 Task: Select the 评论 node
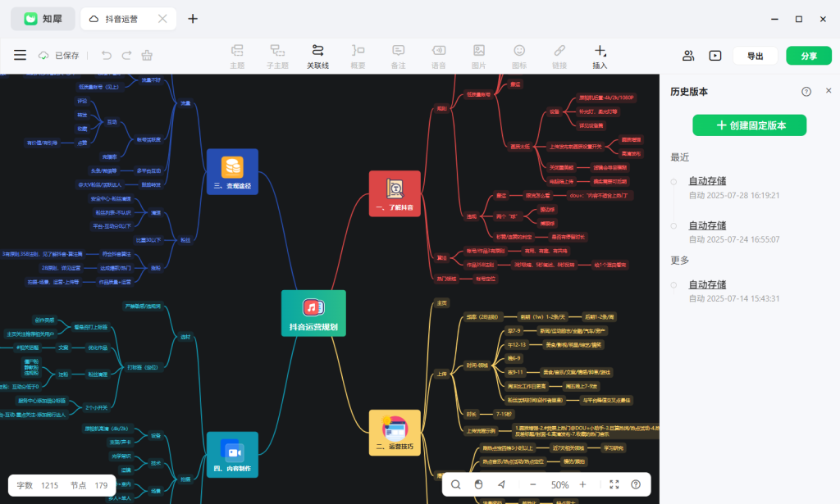pos(83,101)
